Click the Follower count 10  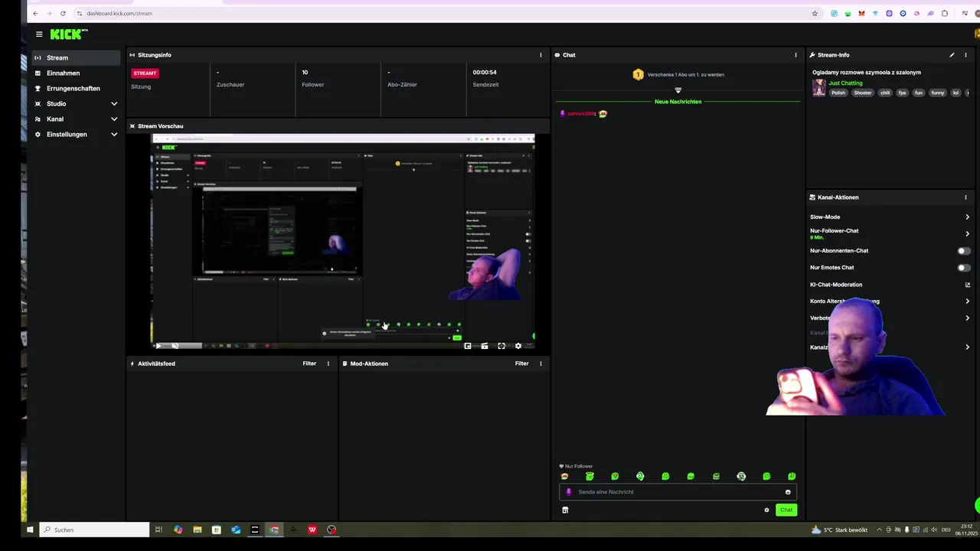[x=305, y=73]
